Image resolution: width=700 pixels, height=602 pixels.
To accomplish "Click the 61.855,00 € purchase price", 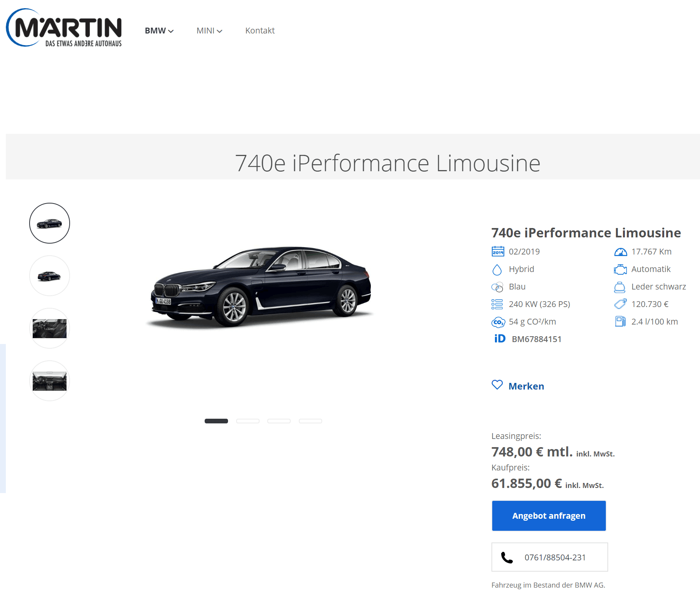I will [x=526, y=483].
